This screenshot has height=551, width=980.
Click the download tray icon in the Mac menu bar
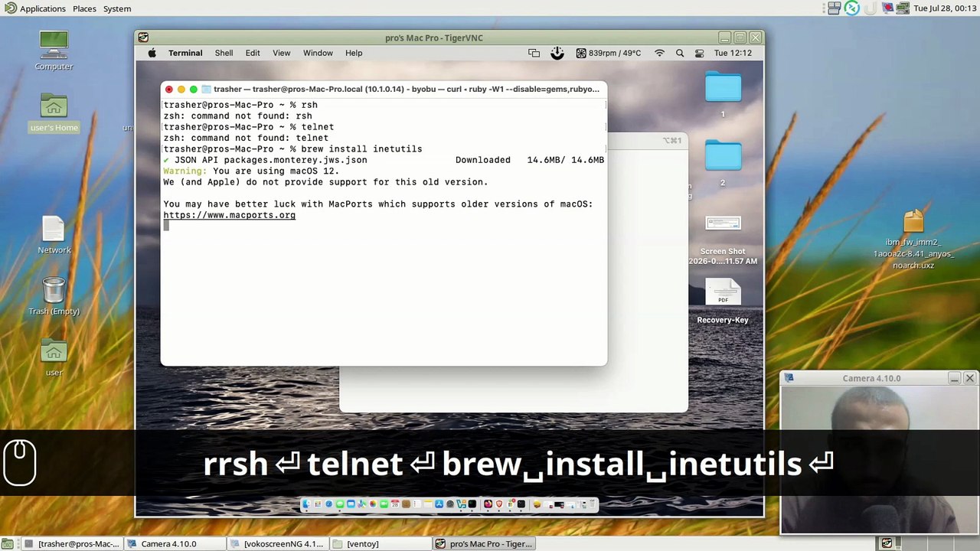point(557,53)
